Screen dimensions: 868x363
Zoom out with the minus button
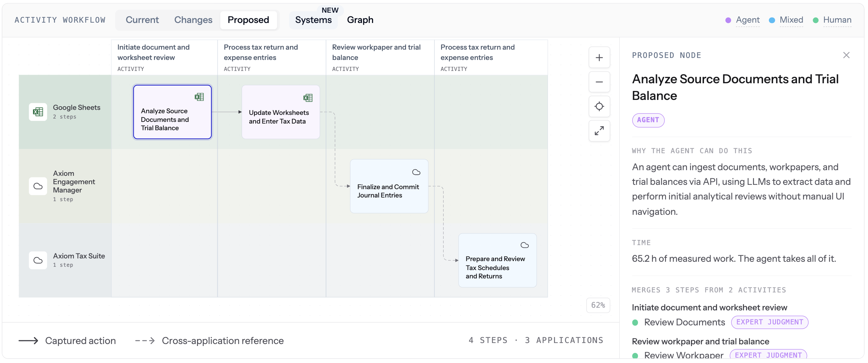pos(599,82)
